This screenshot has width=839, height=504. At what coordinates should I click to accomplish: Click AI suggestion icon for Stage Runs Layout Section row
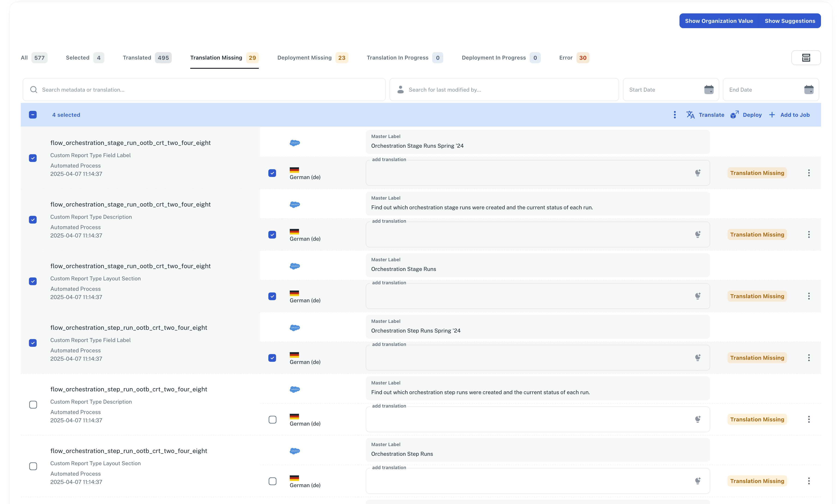point(698,296)
